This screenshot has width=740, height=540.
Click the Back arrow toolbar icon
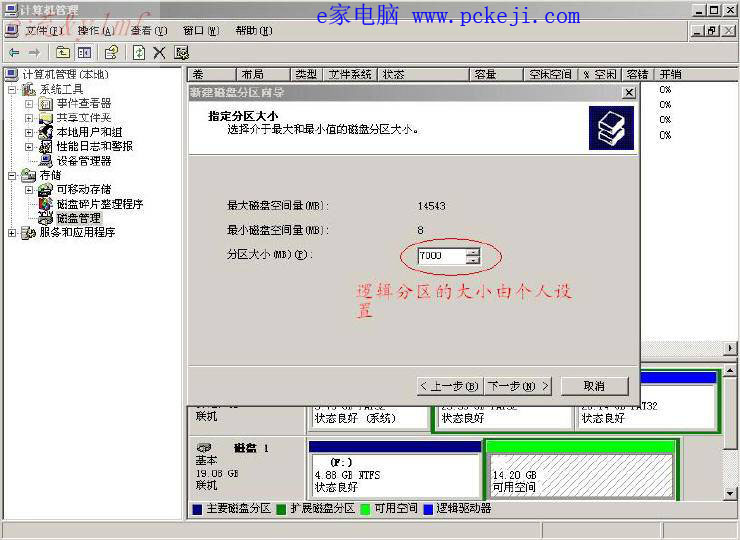pyautogui.click(x=15, y=52)
